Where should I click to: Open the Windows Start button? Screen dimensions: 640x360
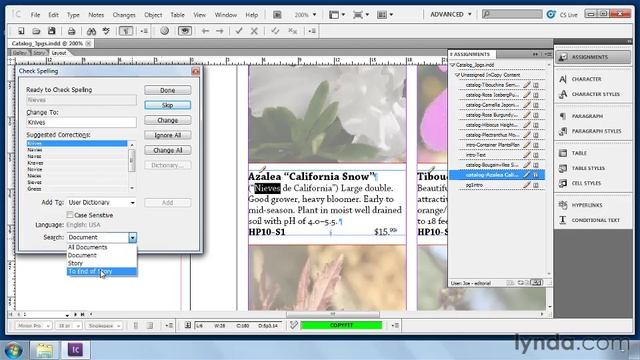[x=13, y=351]
